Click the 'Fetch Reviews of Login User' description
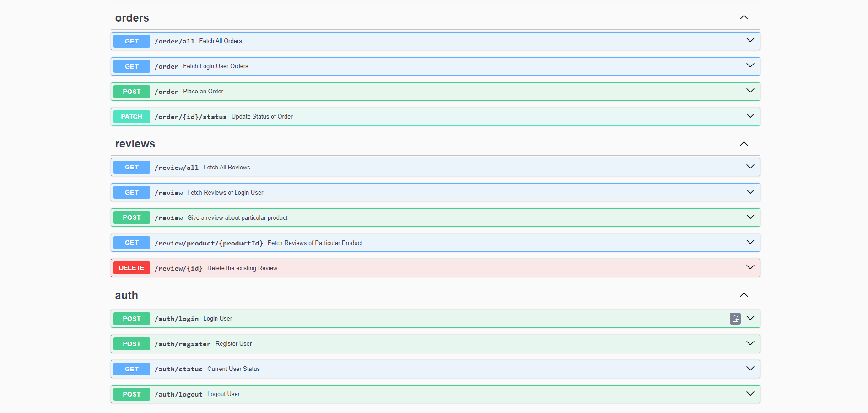 (225, 193)
